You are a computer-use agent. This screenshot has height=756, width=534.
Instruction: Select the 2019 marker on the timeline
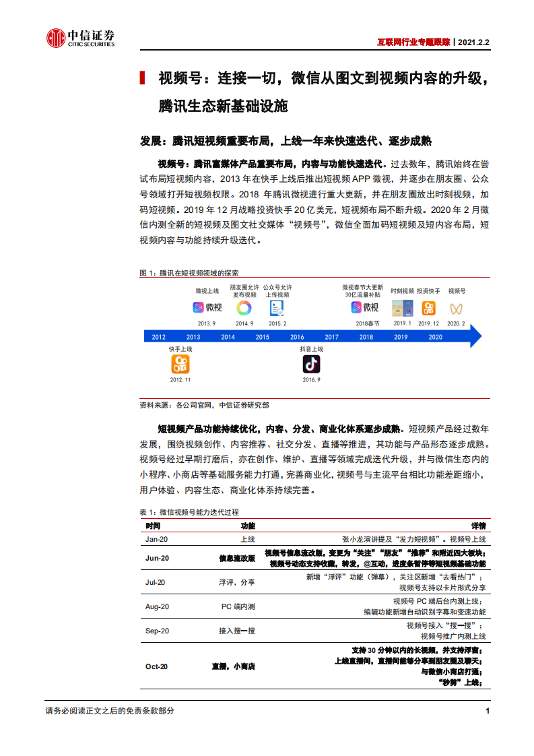[x=401, y=337]
